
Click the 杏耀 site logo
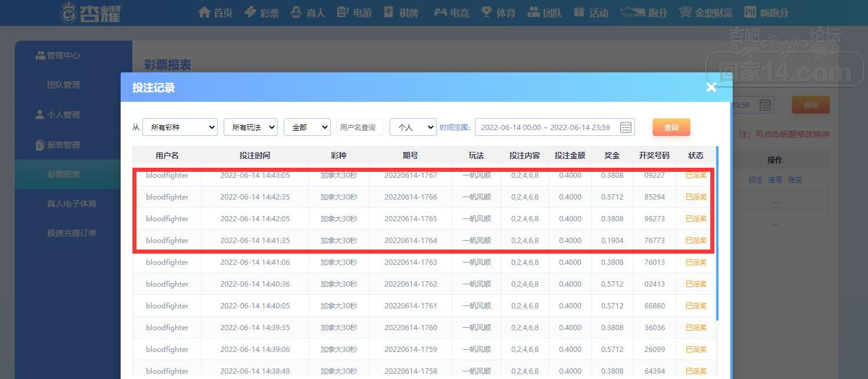[91, 12]
